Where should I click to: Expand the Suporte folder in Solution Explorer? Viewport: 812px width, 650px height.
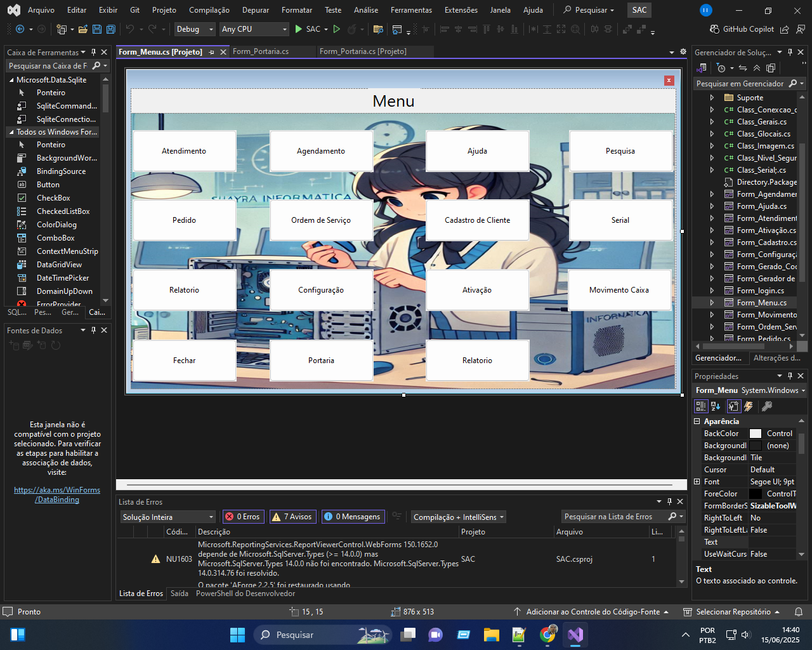click(712, 98)
